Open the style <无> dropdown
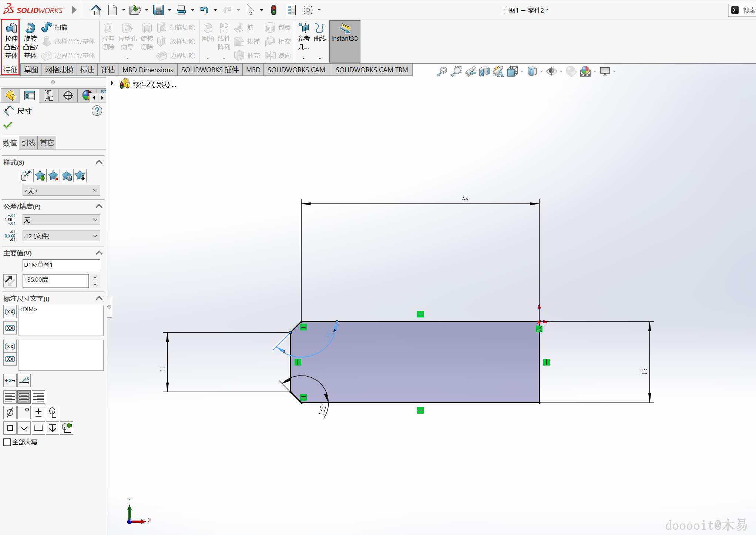The width and height of the screenshot is (756, 535). (x=61, y=191)
